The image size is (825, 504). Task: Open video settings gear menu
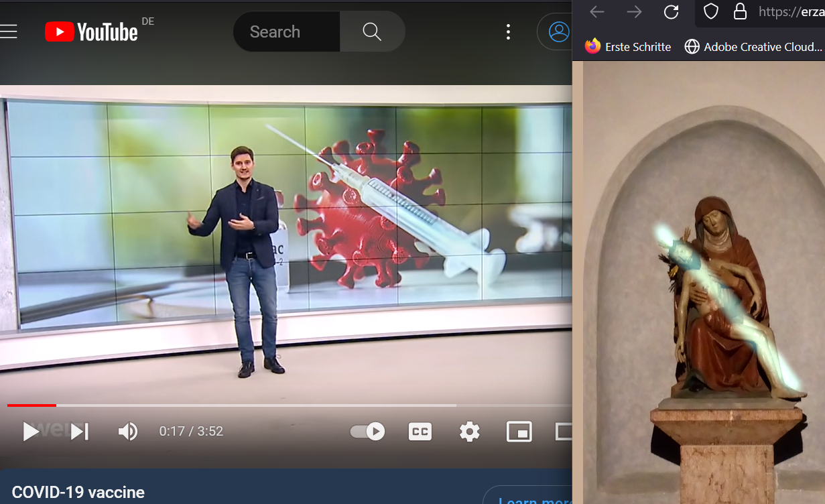(469, 432)
